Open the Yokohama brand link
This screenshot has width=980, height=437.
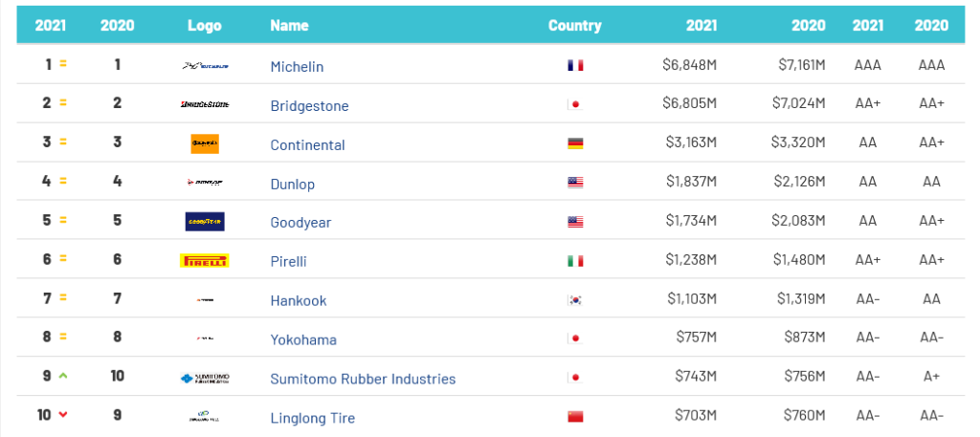(303, 339)
